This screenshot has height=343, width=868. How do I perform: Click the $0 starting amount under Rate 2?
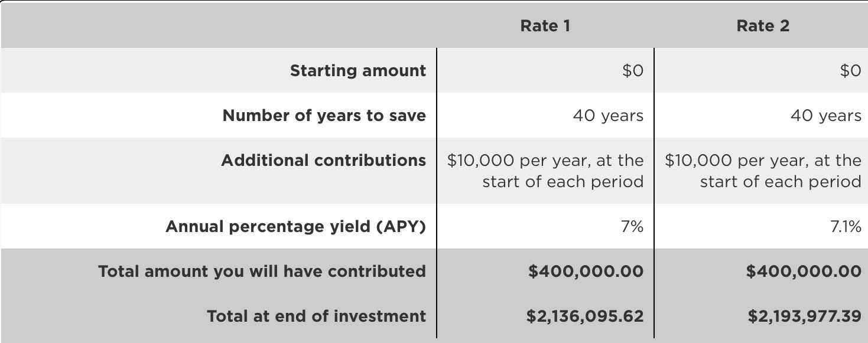(x=850, y=71)
